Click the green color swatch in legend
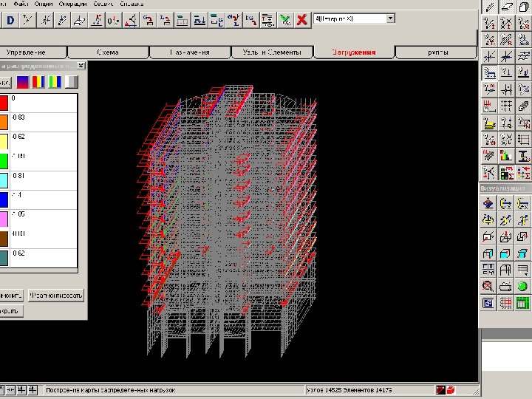532x399 pixels. [x=4, y=160]
